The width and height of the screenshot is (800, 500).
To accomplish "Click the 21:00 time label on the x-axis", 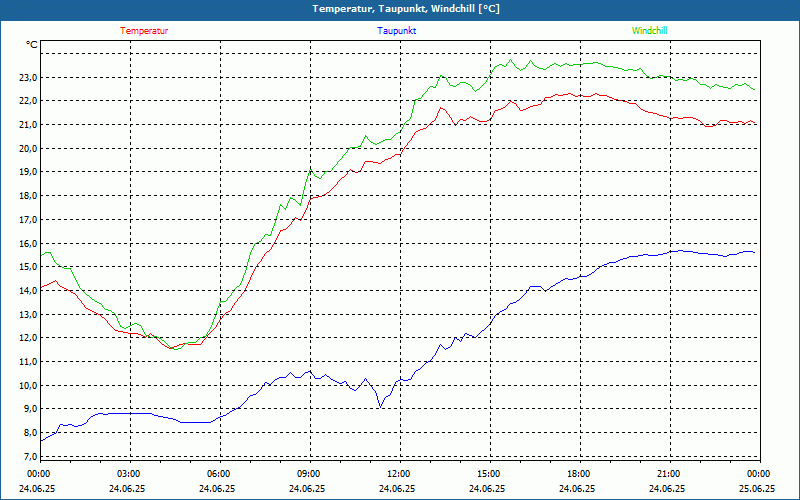I will [x=667, y=474].
